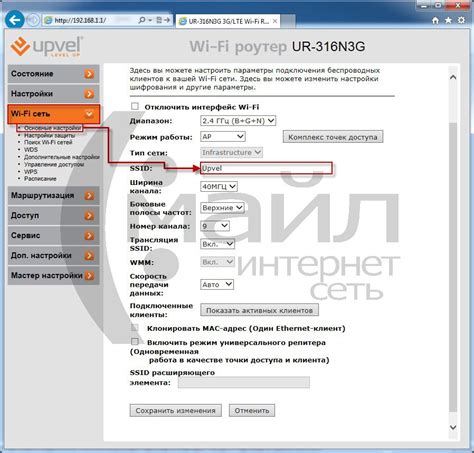Open the Доступ menu section
The width and height of the screenshot is (474, 453).
(x=53, y=215)
